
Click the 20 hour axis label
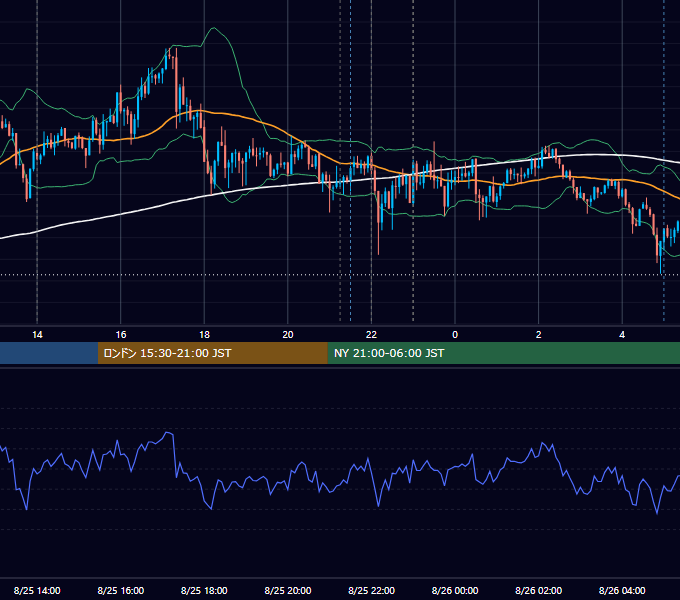coord(288,335)
